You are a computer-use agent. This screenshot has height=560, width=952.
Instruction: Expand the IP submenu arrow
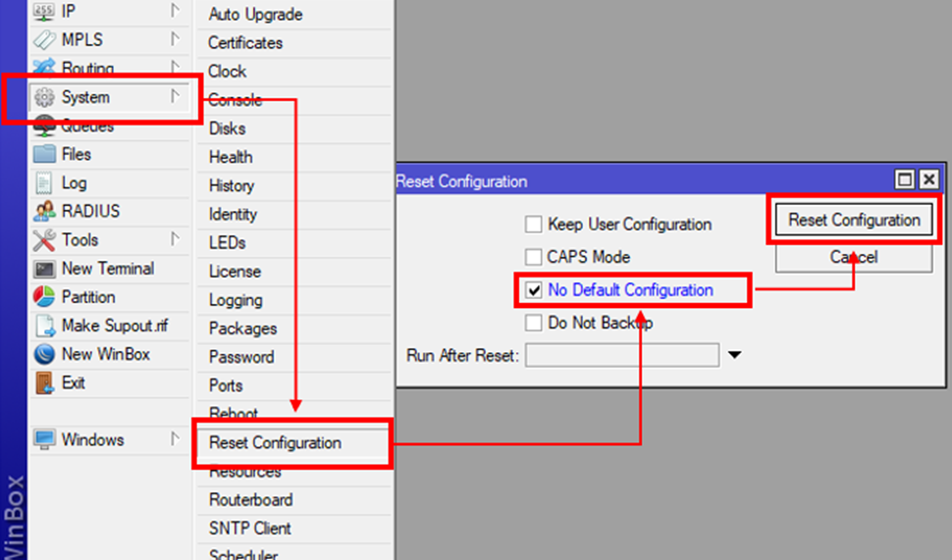tap(175, 11)
